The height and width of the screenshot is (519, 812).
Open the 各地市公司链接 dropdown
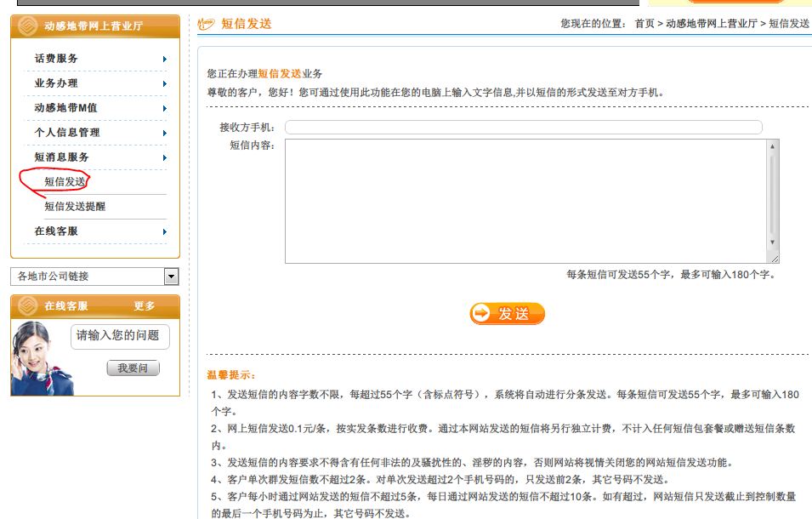point(172,277)
